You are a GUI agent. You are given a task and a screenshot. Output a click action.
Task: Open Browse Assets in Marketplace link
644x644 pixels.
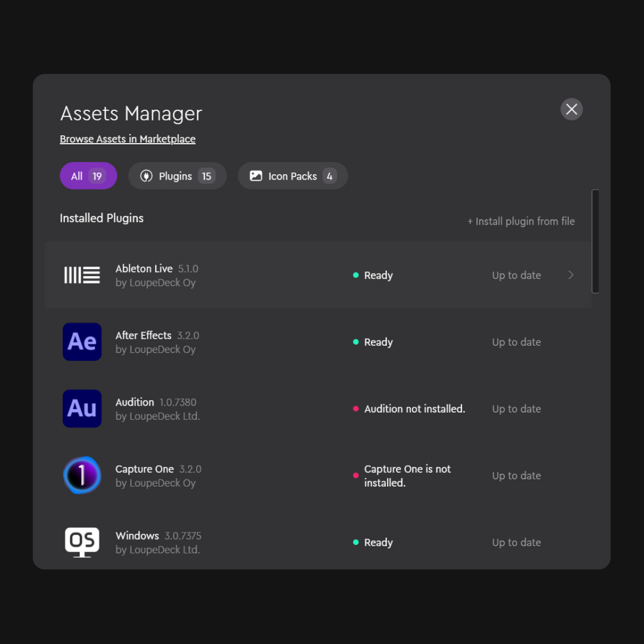(128, 139)
